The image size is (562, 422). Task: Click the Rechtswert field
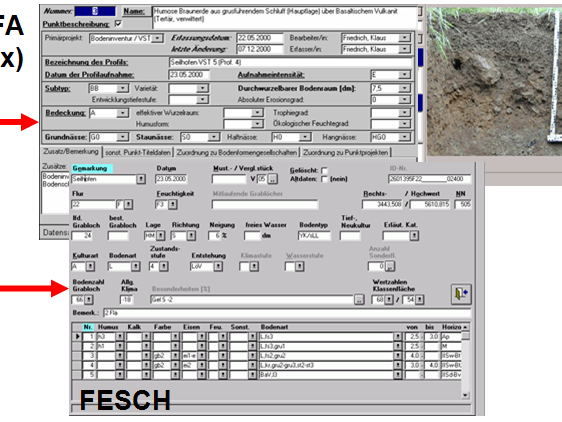[382, 204]
